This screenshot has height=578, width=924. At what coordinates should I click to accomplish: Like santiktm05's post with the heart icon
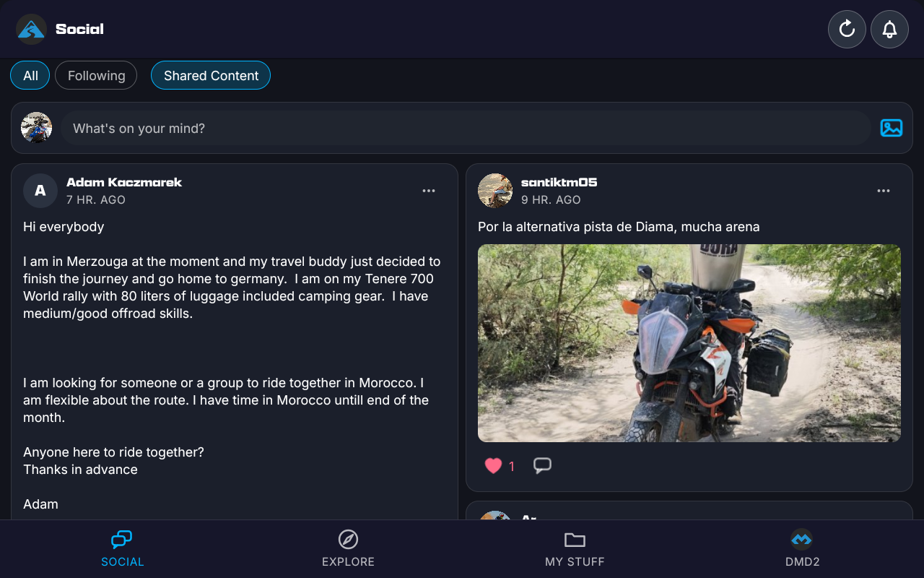(x=493, y=466)
